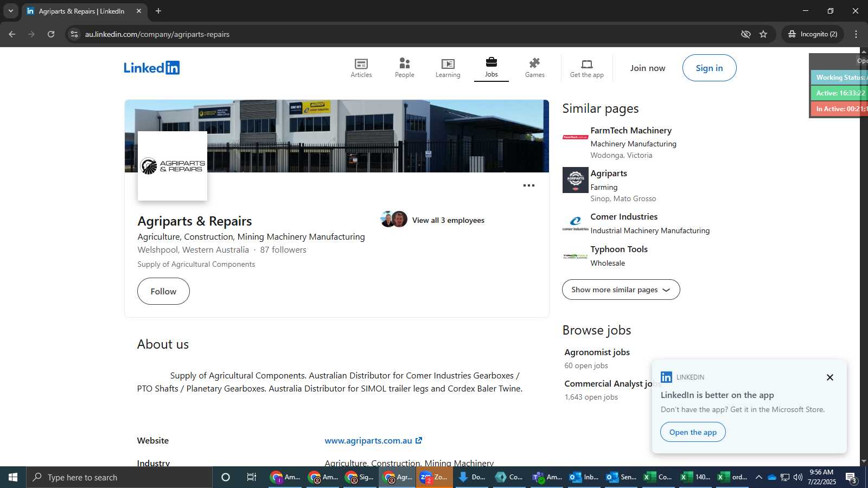Open the Downloads taskbar app
This screenshot has width=868, height=488.
click(x=472, y=477)
